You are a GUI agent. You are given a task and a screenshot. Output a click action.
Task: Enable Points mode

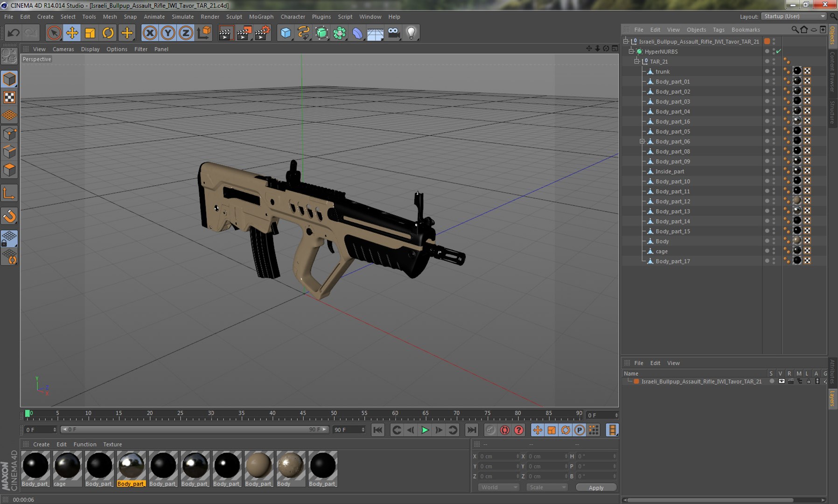tap(9, 134)
